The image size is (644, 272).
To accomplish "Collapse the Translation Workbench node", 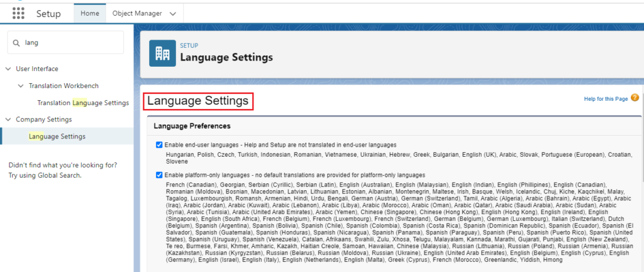I will tap(21, 86).
